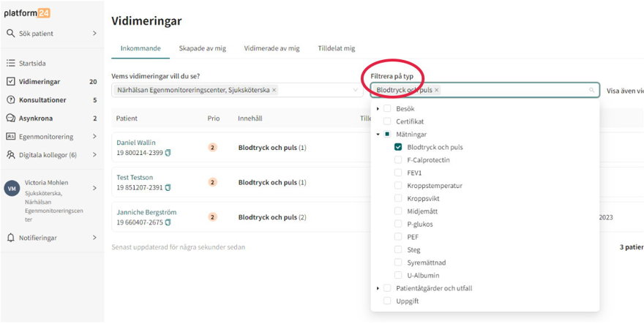The height and width of the screenshot is (324, 644).
Task: Remove the Blodtryck och puls filter chip
Action: [x=437, y=90]
